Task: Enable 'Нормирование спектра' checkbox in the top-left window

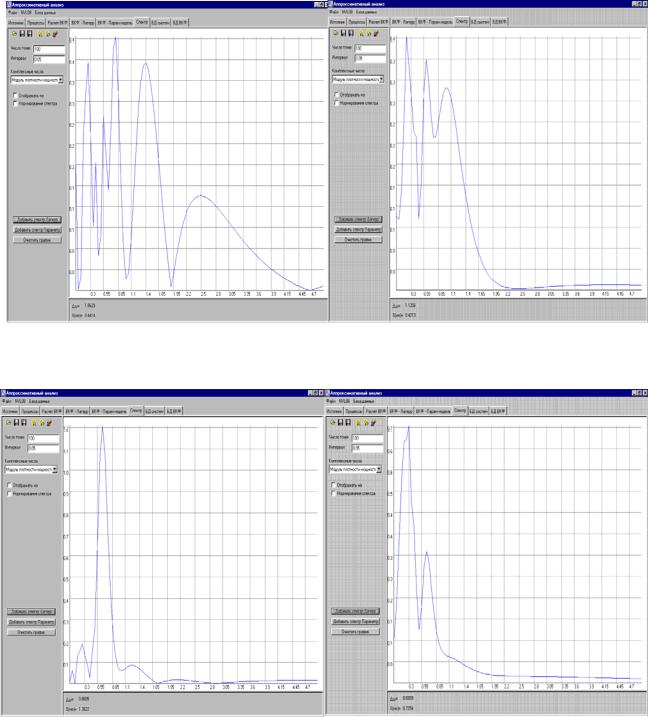Action: (x=15, y=104)
